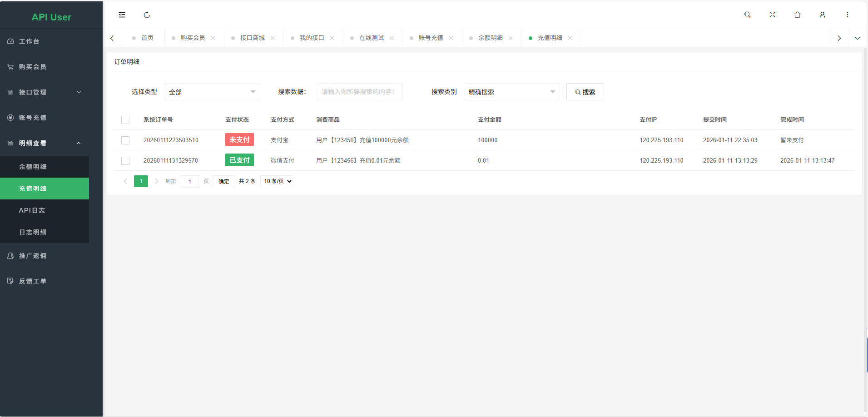Check the select-all checkbox in table header

tap(125, 119)
